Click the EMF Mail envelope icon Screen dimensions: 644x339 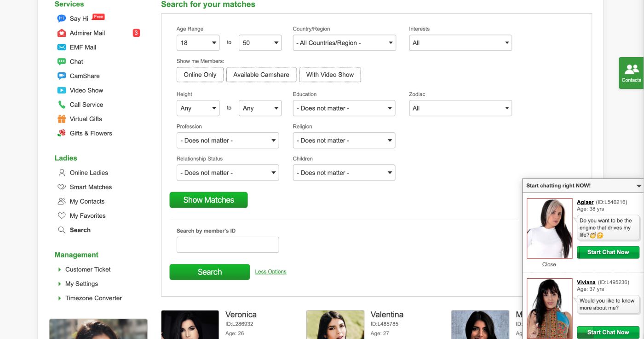[62, 47]
